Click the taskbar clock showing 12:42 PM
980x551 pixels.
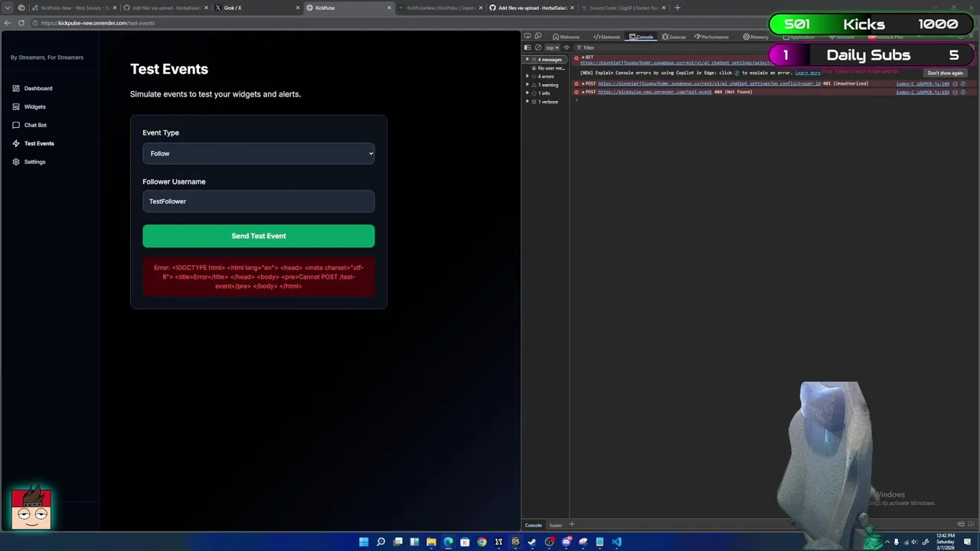[x=946, y=541]
